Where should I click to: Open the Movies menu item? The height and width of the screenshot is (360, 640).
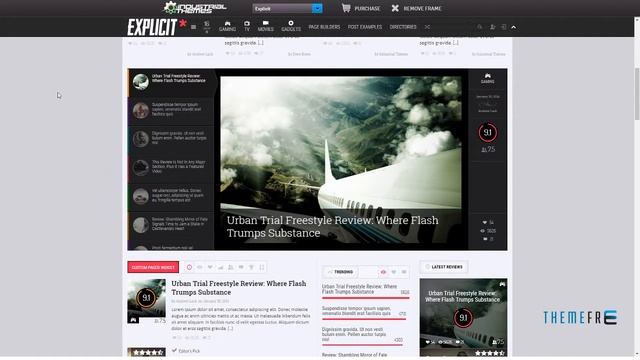[x=265, y=27]
